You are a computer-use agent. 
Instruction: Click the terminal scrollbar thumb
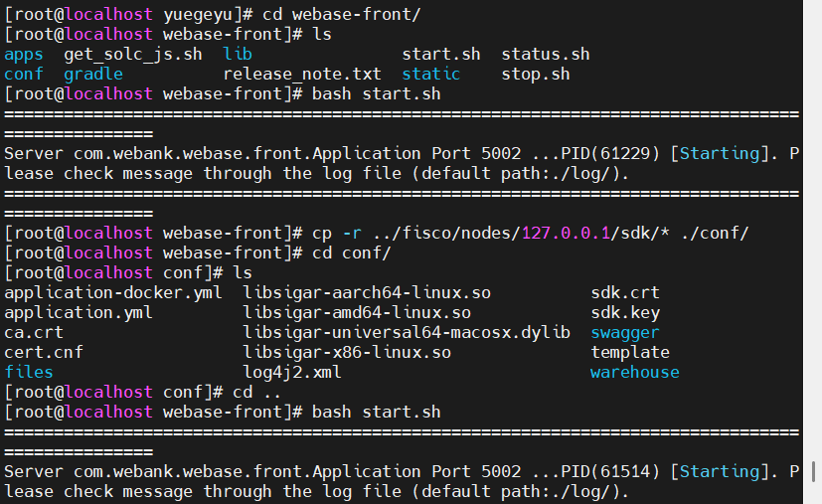point(813,471)
